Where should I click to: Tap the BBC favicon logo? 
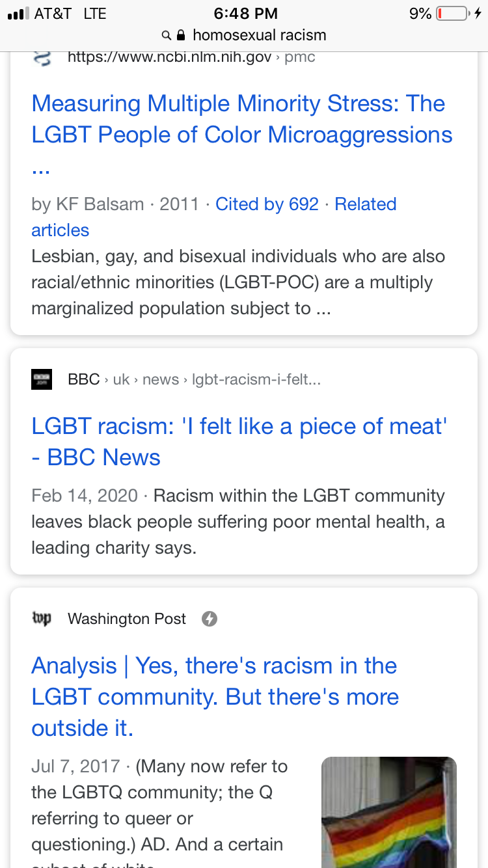coord(42,379)
